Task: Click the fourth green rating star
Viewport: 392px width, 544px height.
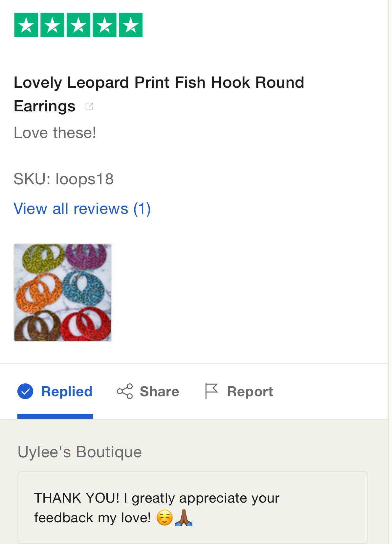Action: click(x=104, y=25)
